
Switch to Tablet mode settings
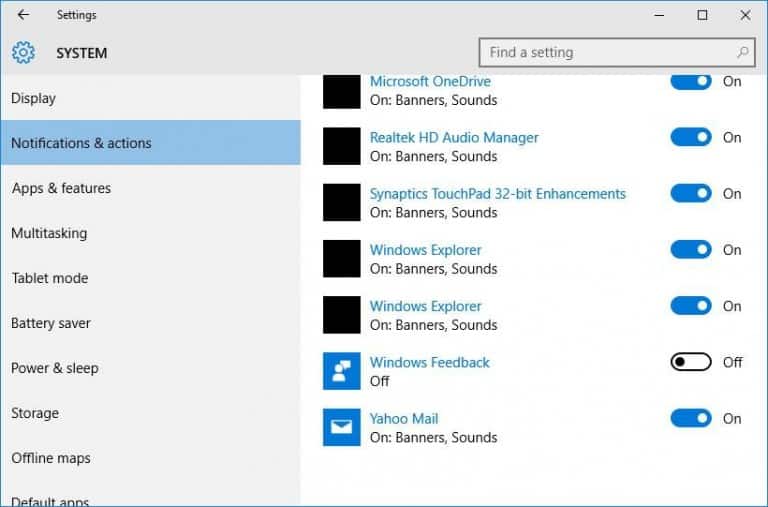(x=150, y=278)
